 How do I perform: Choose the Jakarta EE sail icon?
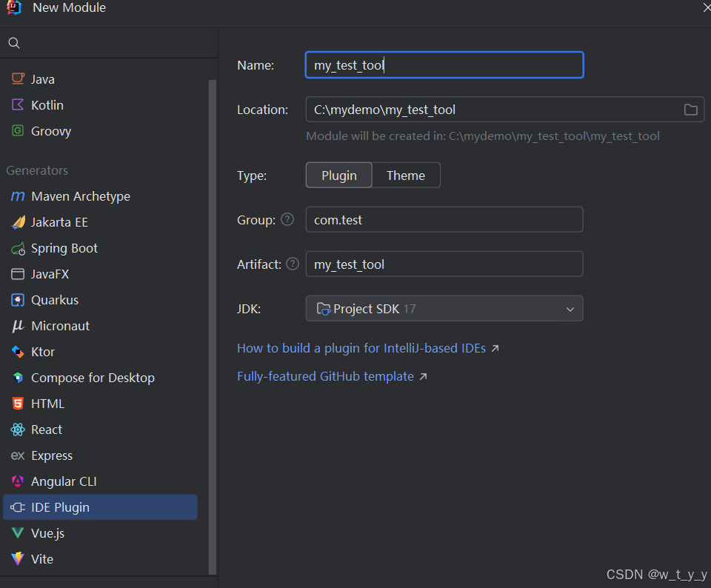pyautogui.click(x=18, y=222)
